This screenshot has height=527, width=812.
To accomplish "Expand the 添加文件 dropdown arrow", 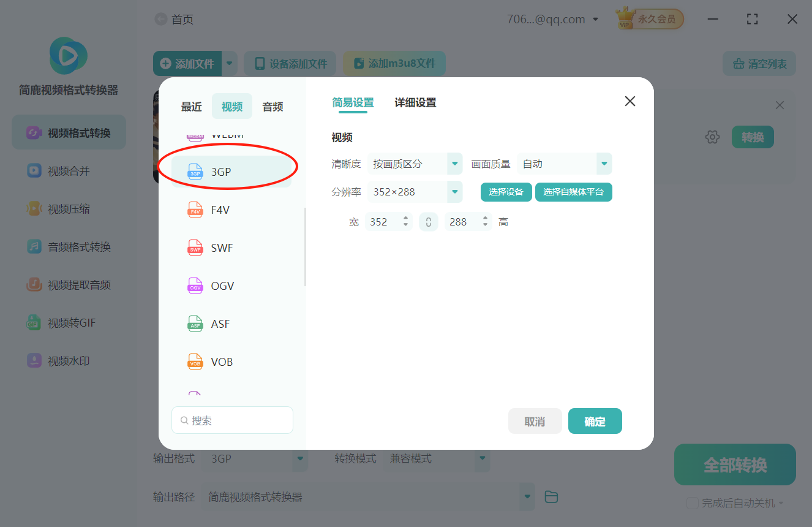I will pyautogui.click(x=230, y=63).
